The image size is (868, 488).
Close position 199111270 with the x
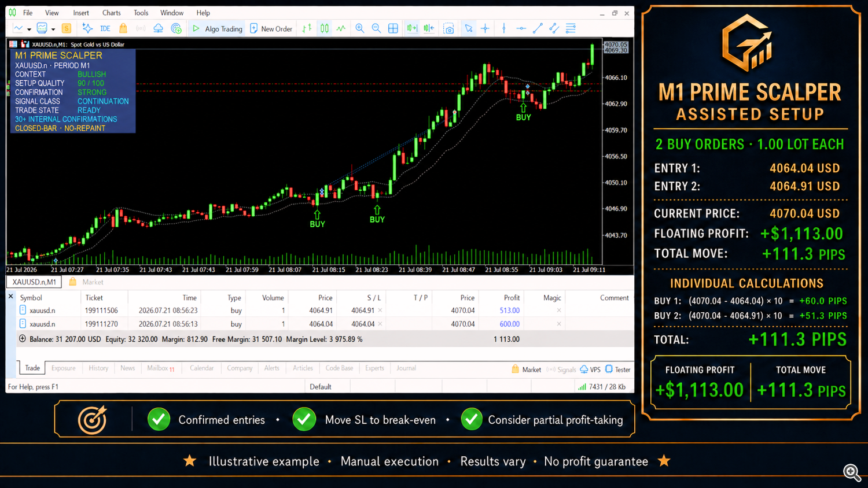point(558,324)
